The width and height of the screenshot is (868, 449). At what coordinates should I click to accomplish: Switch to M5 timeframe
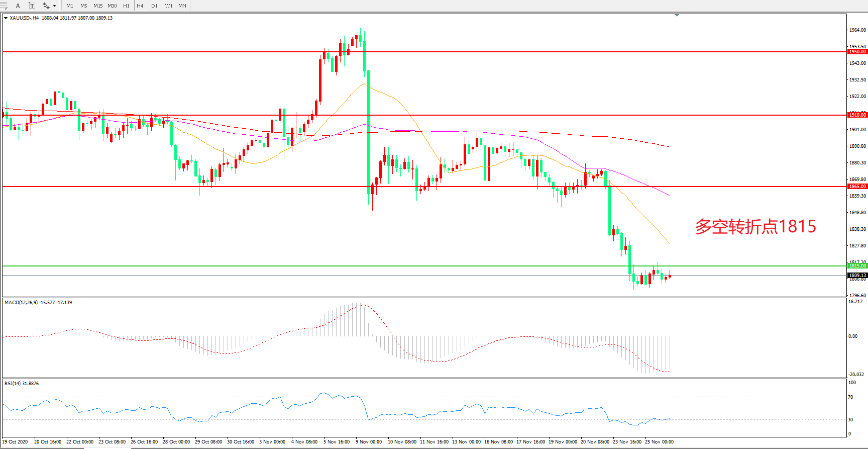[x=83, y=6]
